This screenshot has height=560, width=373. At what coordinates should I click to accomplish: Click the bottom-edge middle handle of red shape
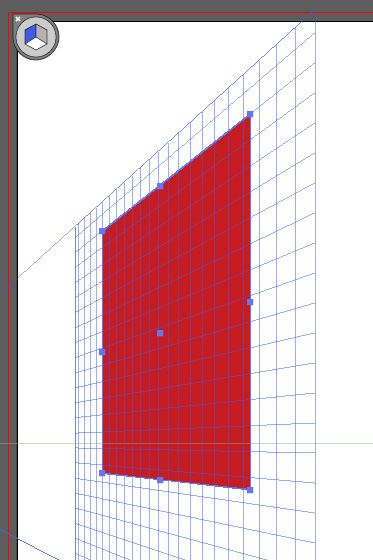[x=160, y=480]
